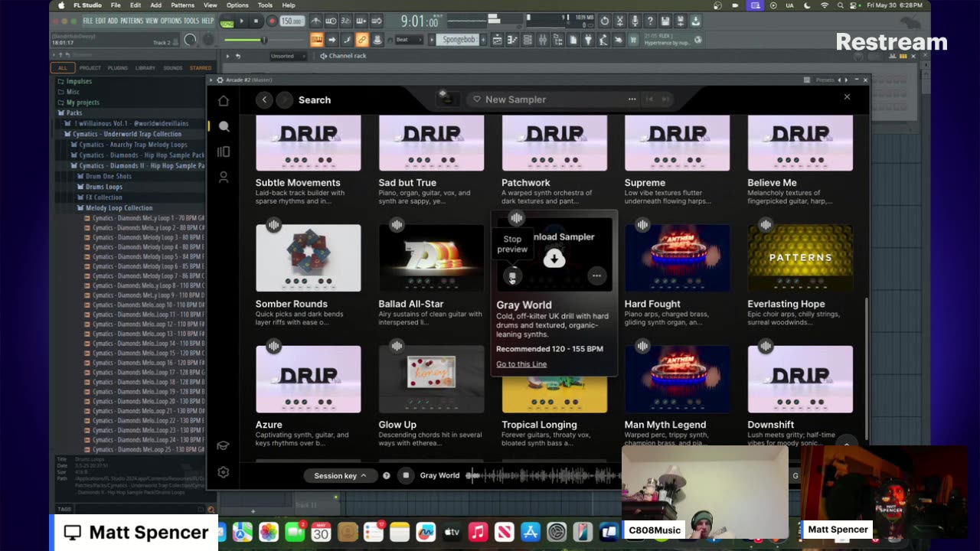This screenshot has width=980, height=551.
Task: Close the Arcade search panel X
Action: coord(847,97)
